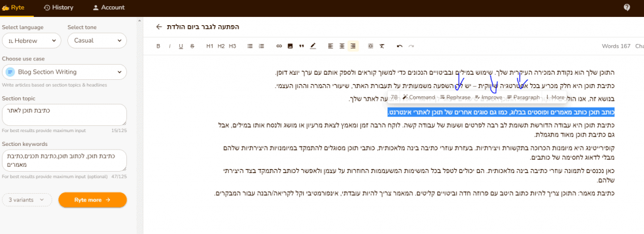Click Improve in the selection popup
Screen dimensions: 644x234
tap(488, 97)
